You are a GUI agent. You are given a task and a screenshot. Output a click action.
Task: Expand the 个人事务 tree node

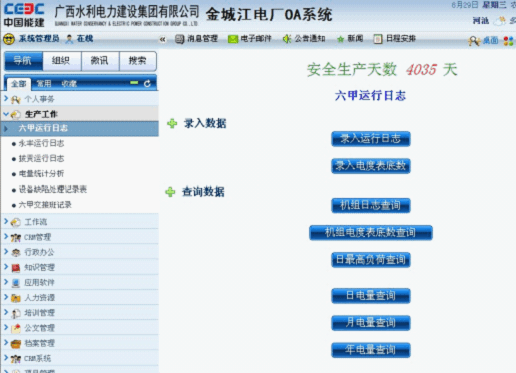6,99
